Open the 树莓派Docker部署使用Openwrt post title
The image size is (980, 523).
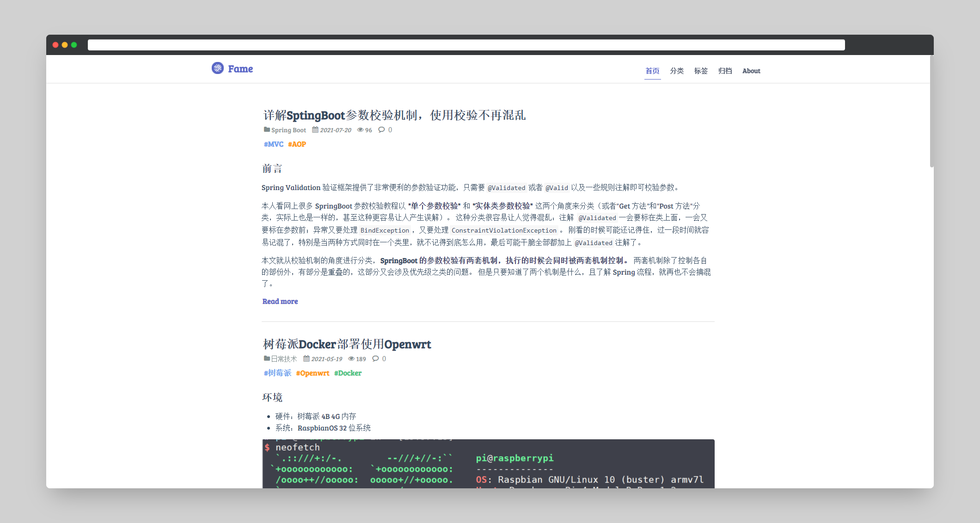pyautogui.click(x=347, y=345)
